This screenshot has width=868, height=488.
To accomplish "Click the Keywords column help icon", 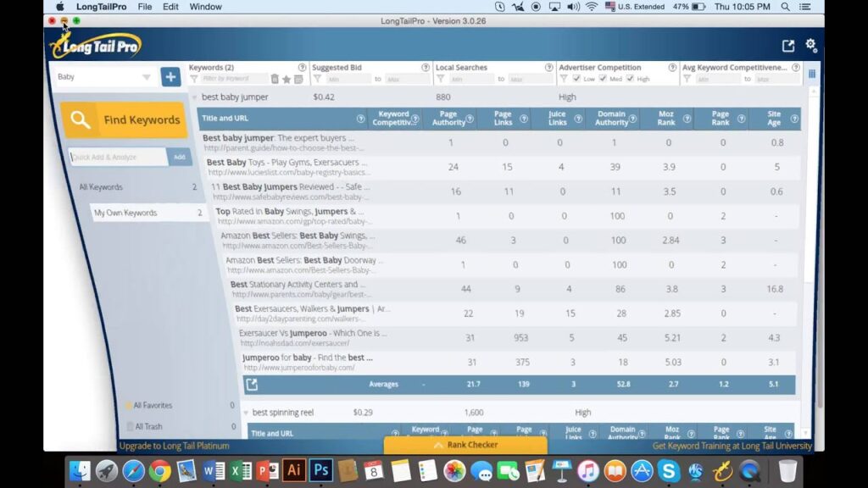I will point(303,68).
